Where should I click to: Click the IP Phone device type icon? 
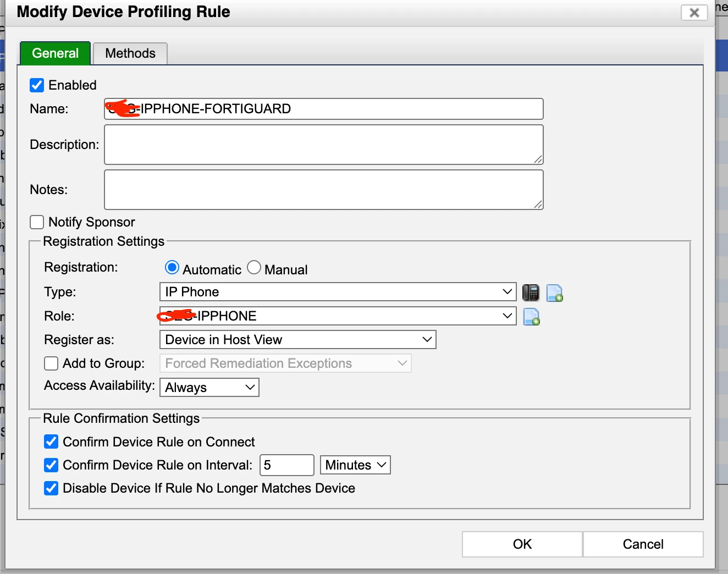click(531, 292)
